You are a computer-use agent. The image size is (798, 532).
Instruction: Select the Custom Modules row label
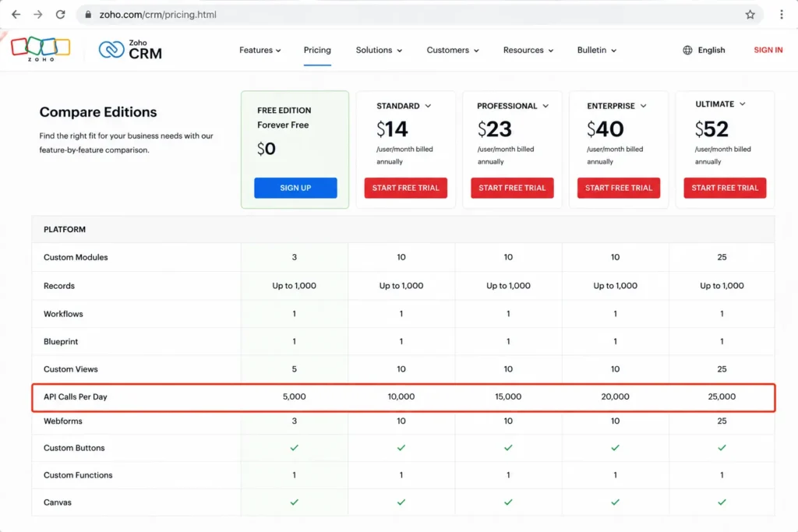76,257
